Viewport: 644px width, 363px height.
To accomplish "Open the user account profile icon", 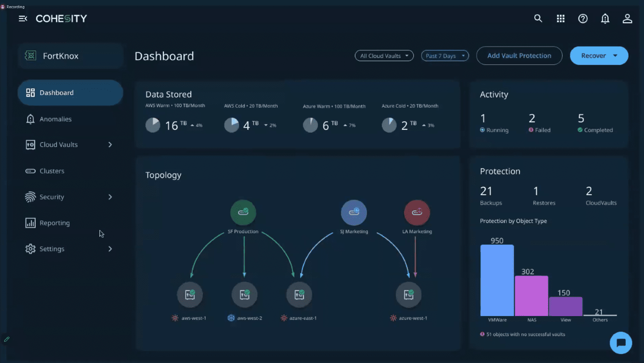I will (627, 18).
